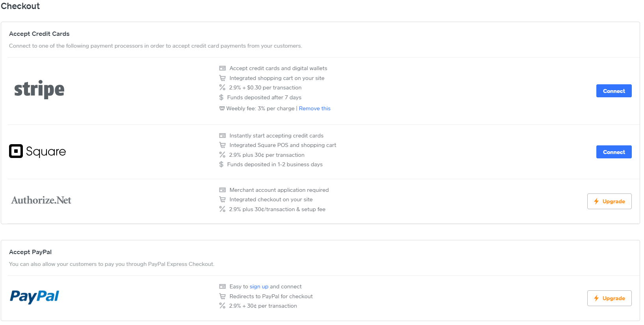Viewport: 644px width, 325px height.
Task: Click card icon beside 'Accept credit cards and digital wallets'
Action: click(x=223, y=68)
